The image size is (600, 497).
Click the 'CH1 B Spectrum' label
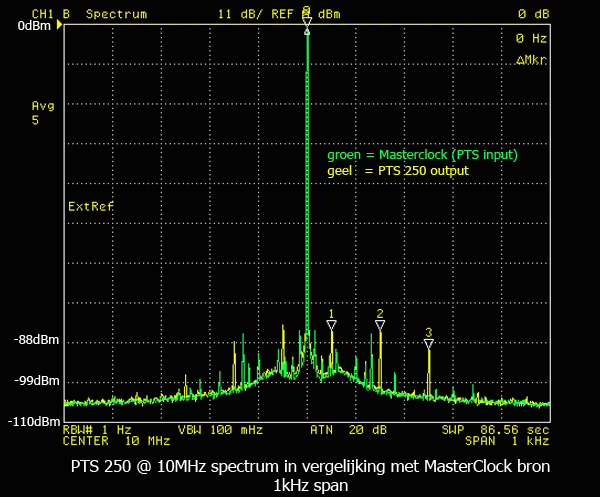(89, 14)
